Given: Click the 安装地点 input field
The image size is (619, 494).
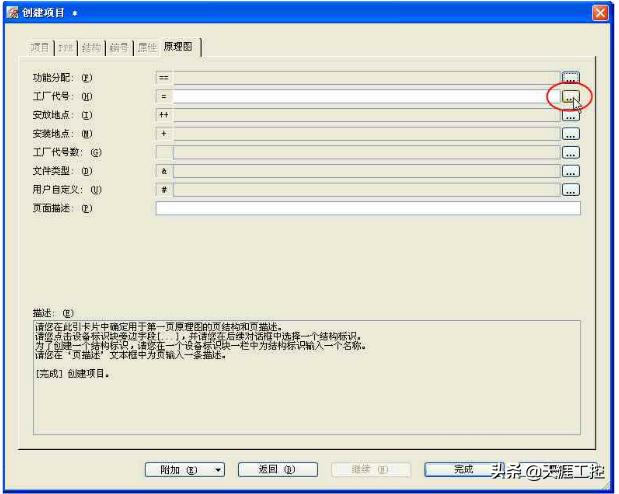Looking at the screenshot, I should (366, 133).
